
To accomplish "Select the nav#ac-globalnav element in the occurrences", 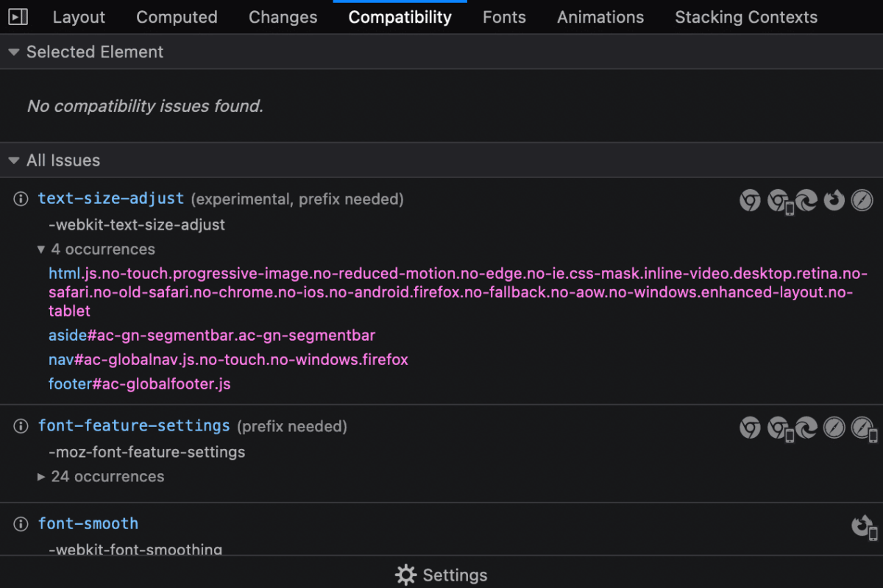I will (x=228, y=360).
